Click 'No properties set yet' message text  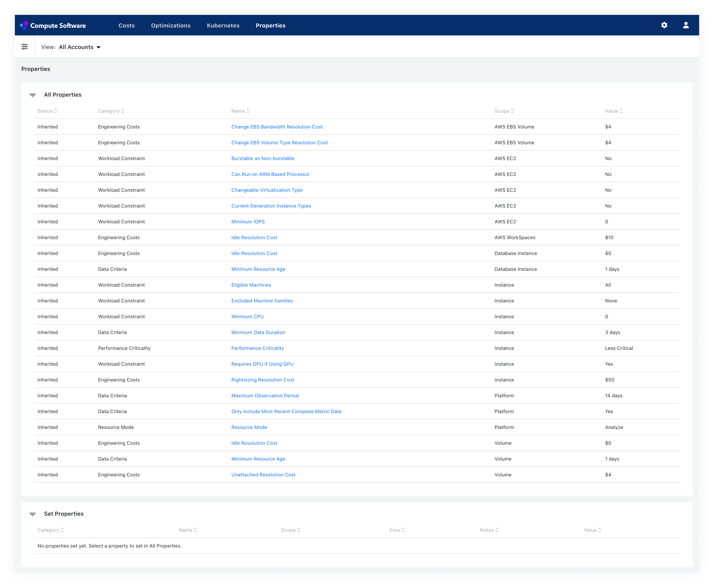click(x=109, y=546)
